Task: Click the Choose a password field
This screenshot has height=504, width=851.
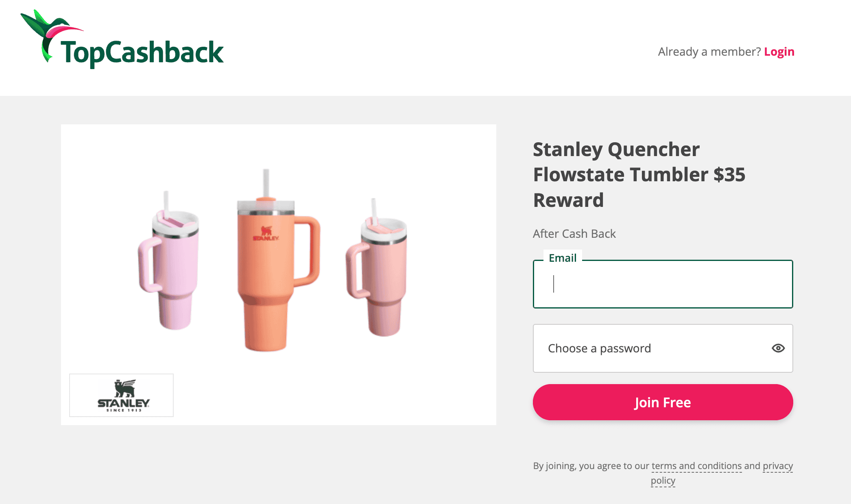Action: point(651,348)
